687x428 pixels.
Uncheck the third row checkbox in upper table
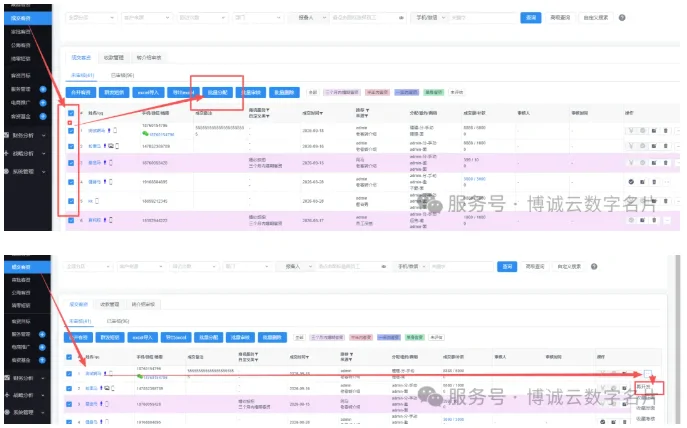[x=71, y=163]
